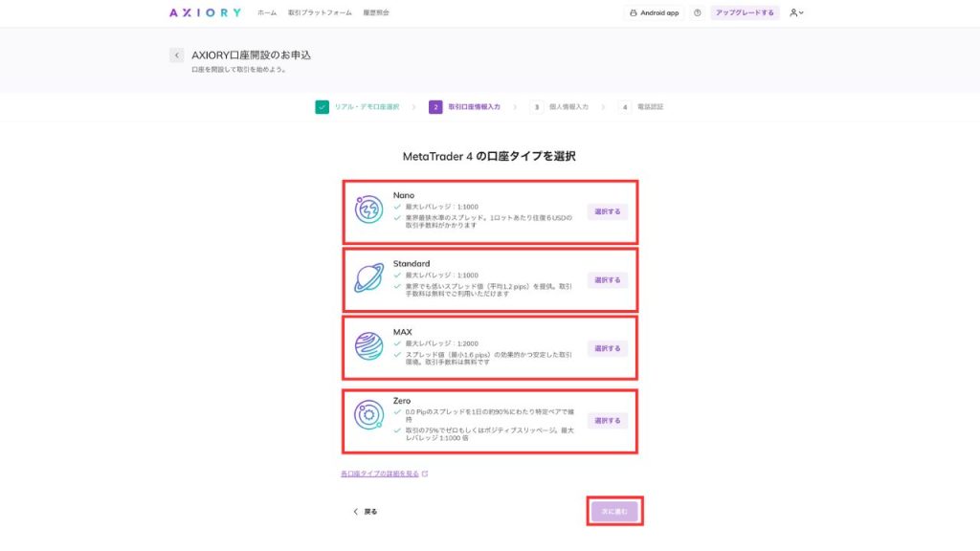The width and height of the screenshot is (980, 551).
Task: Click the MAX account striped planet icon
Action: pos(368,346)
